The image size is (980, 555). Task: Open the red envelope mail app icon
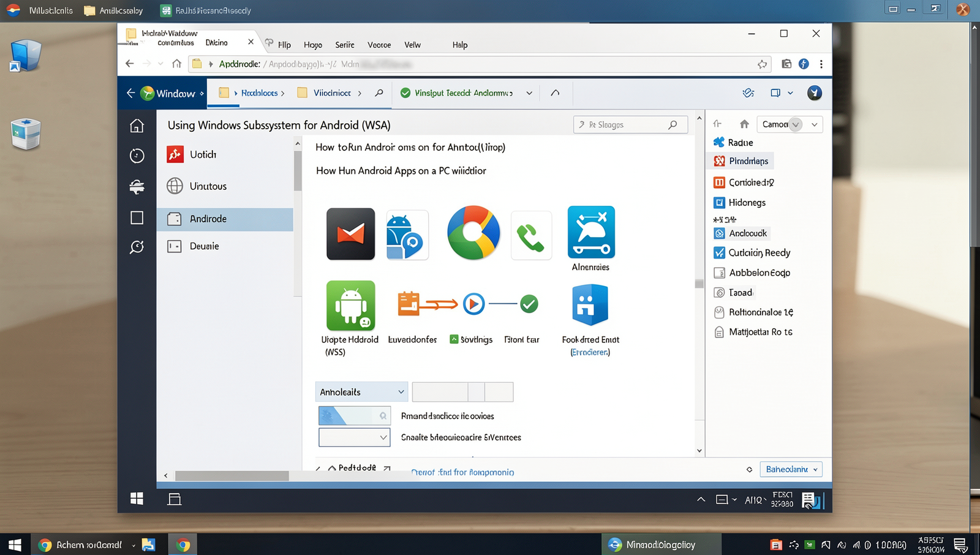pos(350,233)
